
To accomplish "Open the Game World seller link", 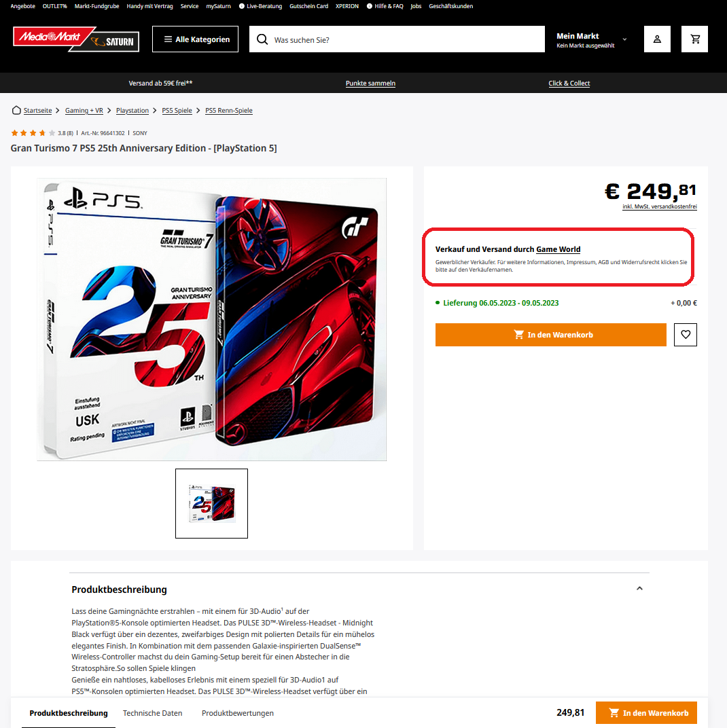I will pyautogui.click(x=558, y=249).
